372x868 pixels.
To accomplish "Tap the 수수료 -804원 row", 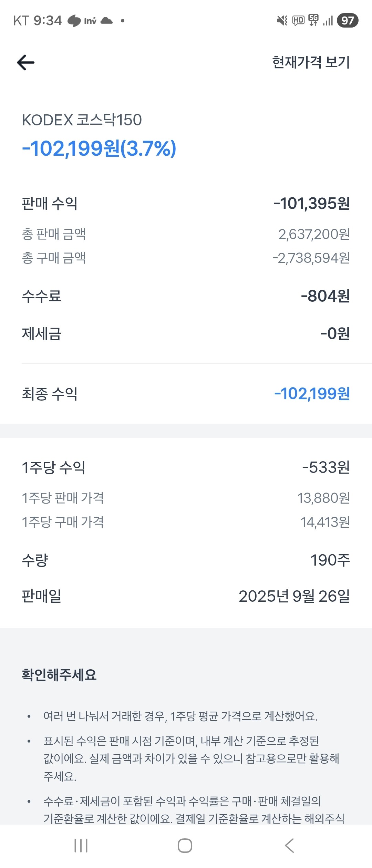I will click(x=186, y=296).
